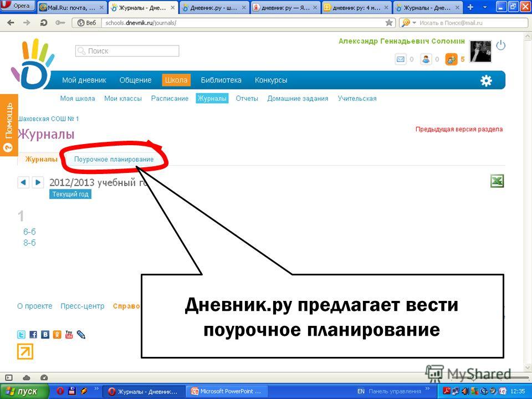Switch to Mail.Ru browser tab

[72, 7]
